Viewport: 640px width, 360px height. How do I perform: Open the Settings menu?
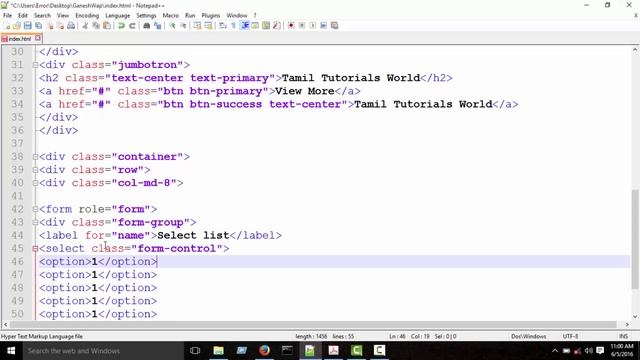(x=146, y=16)
